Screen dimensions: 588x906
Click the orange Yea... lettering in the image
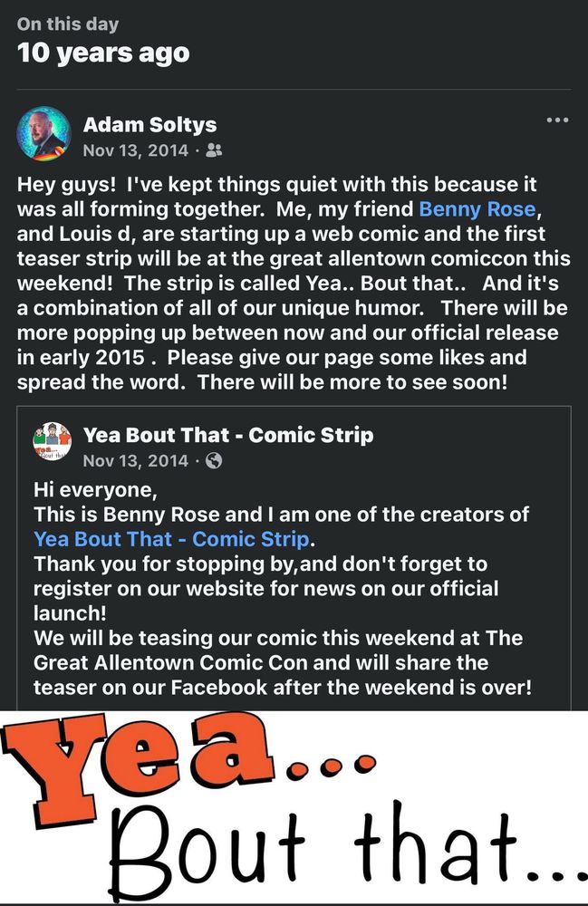coord(139,766)
